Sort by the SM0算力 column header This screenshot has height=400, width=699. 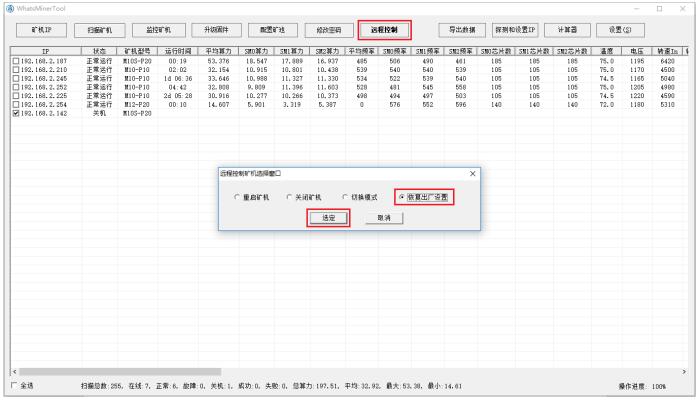(256, 51)
